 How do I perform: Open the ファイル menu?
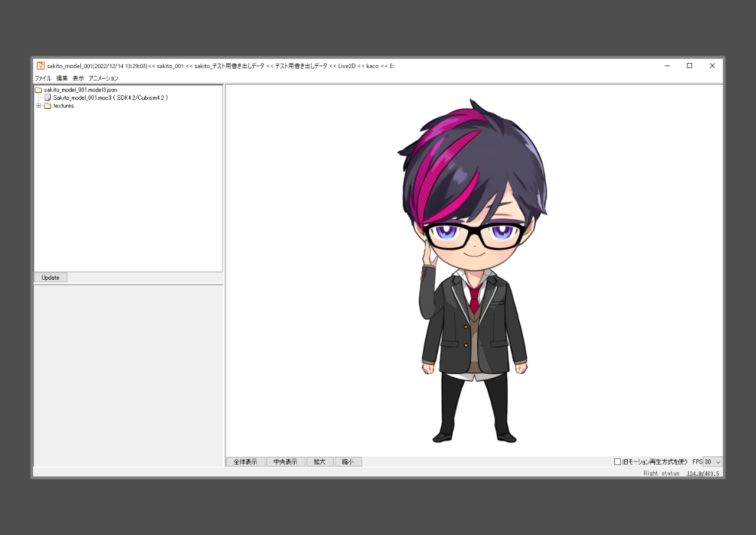[x=43, y=78]
